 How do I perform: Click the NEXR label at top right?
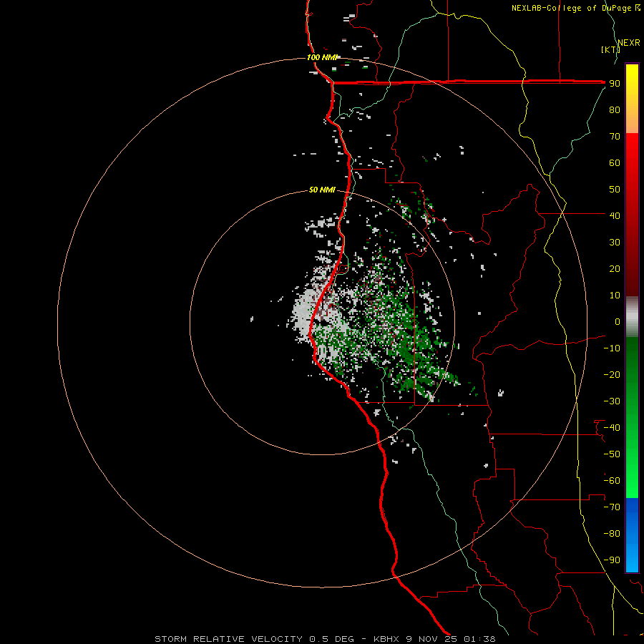(629, 43)
